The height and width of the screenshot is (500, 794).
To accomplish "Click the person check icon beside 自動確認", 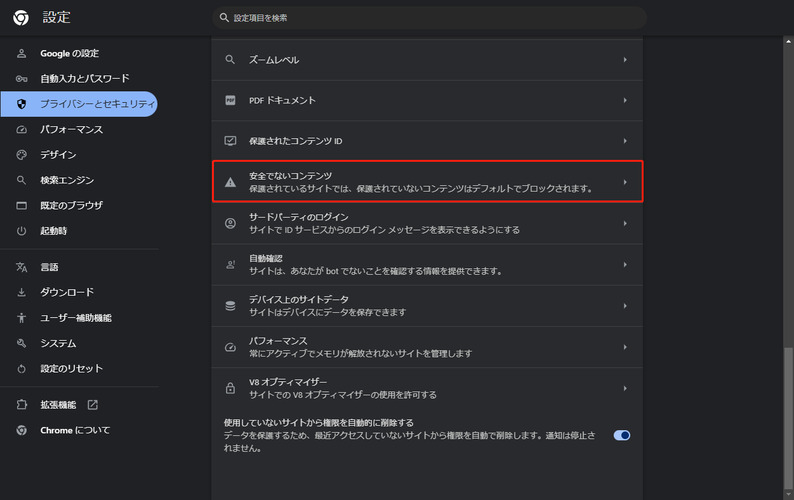I will pyautogui.click(x=230, y=264).
